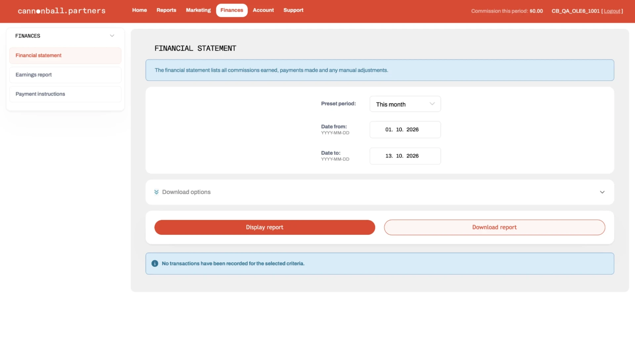
Task: Open the Account menu
Action: pyautogui.click(x=263, y=10)
